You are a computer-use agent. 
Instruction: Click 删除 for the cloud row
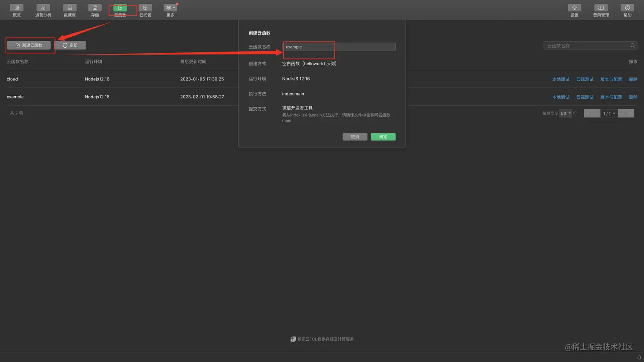633,79
